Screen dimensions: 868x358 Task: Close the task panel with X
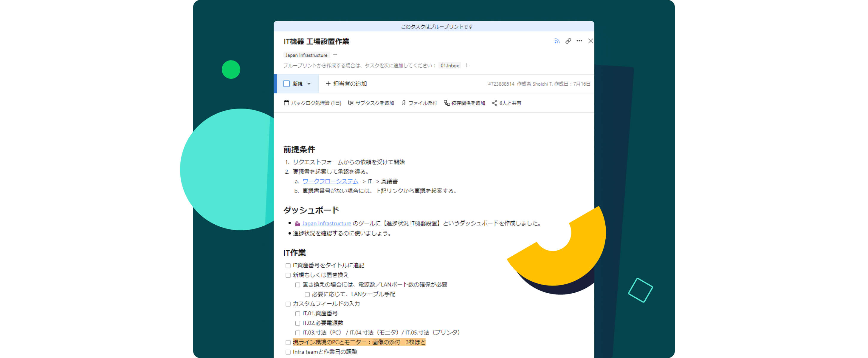tap(590, 41)
